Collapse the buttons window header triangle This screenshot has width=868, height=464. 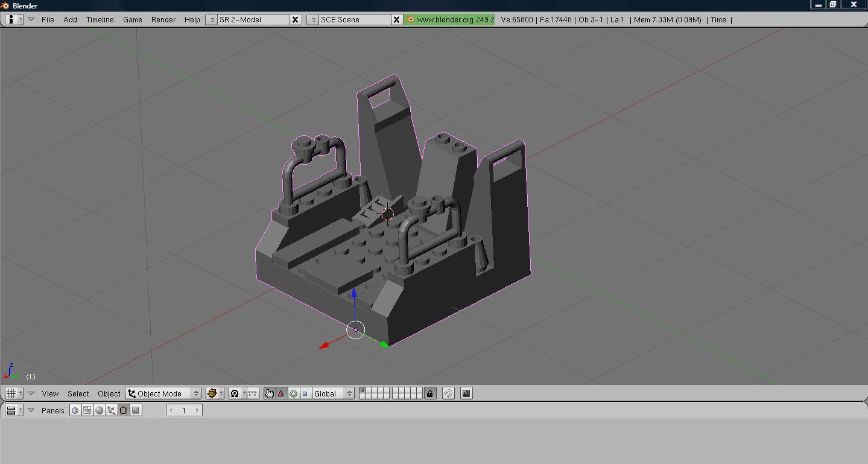click(x=31, y=410)
